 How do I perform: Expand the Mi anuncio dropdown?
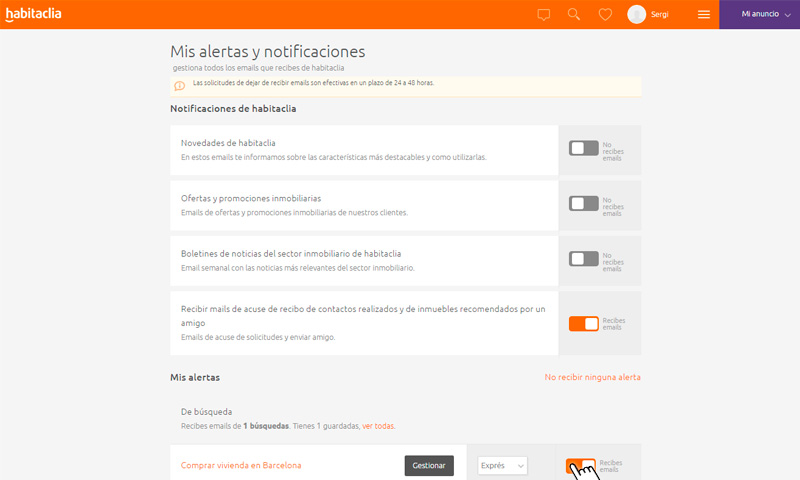click(x=759, y=15)
